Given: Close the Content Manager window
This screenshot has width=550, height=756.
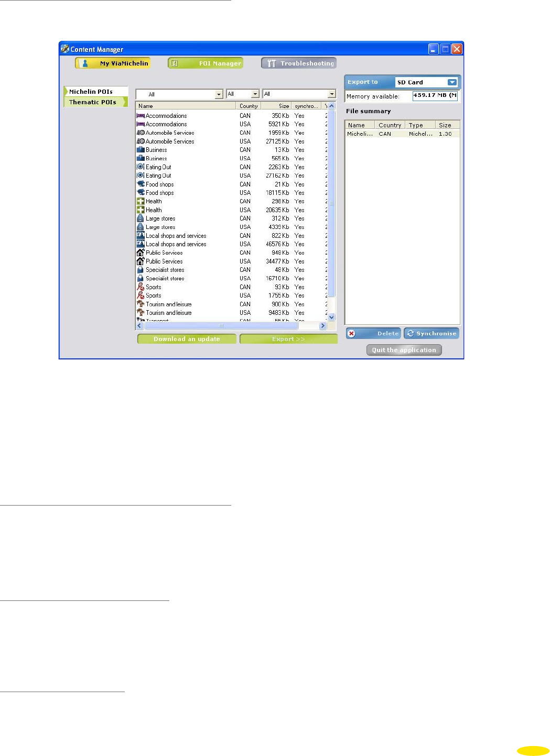Looking at the screenshot, I should click(x=457, y=49).
